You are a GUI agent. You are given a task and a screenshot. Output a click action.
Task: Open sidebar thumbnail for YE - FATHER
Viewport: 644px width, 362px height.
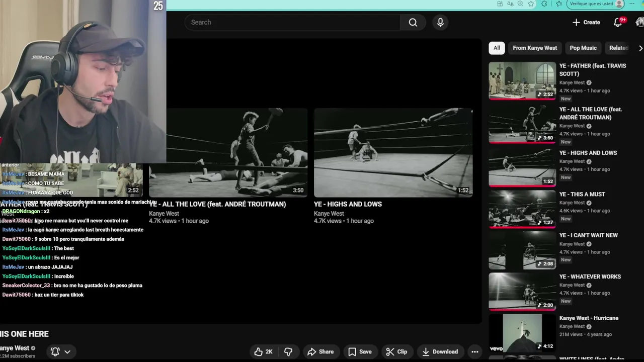pos(522,80)
